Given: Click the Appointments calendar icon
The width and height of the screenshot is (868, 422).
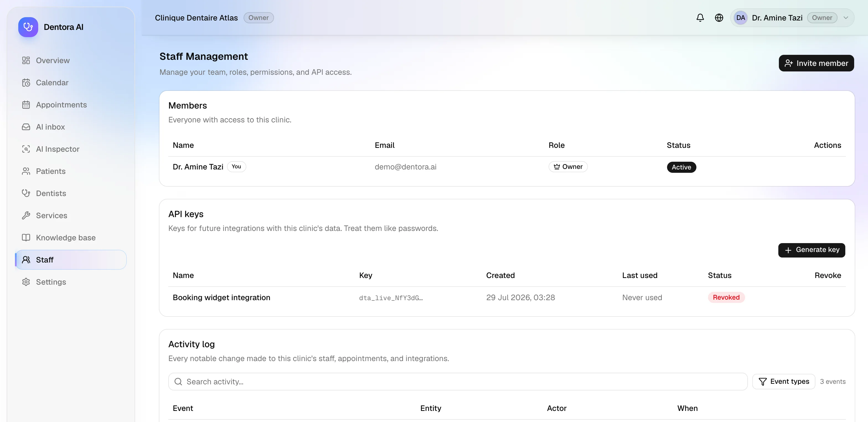Looking at the screenshot, I should [26, 105].
